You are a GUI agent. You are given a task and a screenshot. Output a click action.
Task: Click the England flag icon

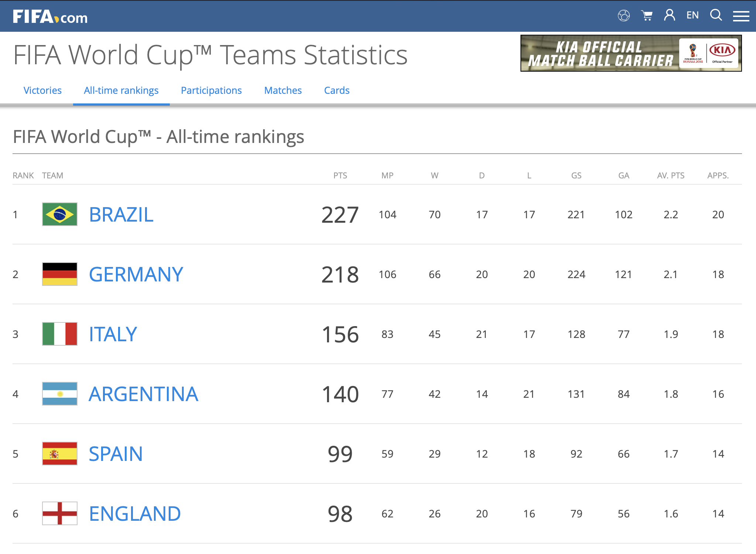(x=60, y=513)
